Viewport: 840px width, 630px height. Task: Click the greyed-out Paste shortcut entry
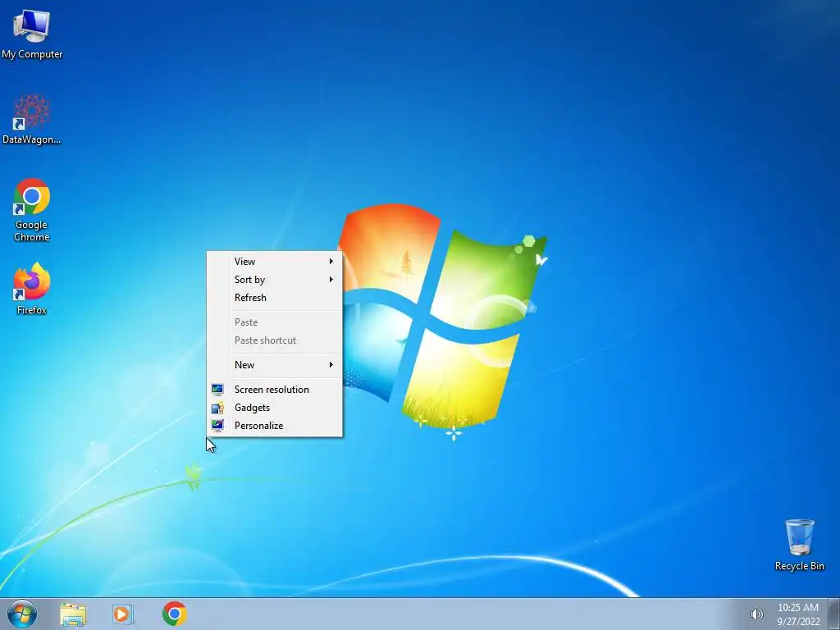point(274,340)
